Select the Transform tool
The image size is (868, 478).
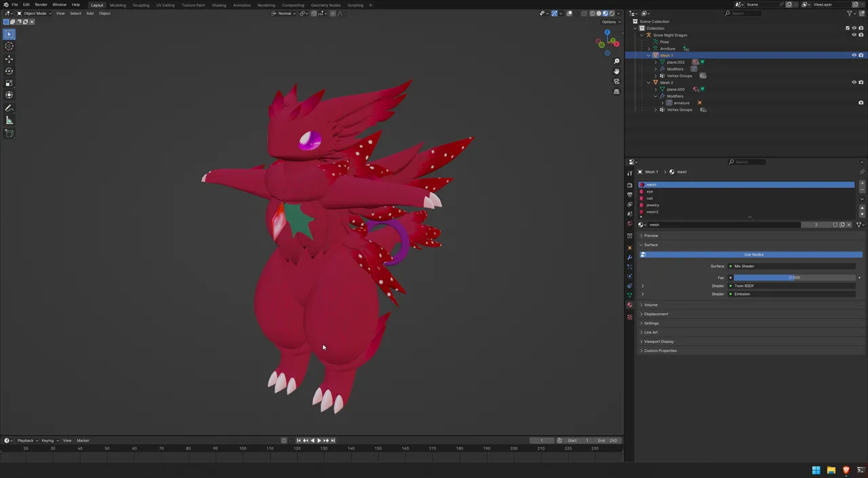(9, 95)
